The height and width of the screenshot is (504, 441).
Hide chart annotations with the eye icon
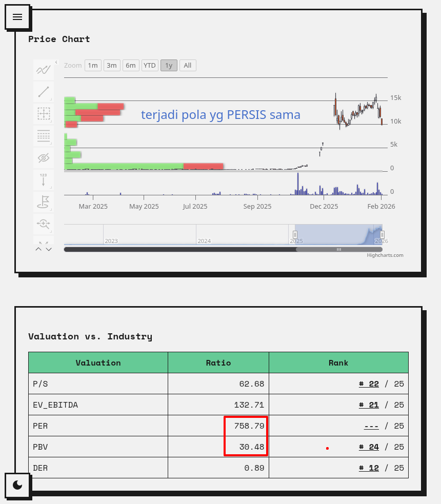44,158
